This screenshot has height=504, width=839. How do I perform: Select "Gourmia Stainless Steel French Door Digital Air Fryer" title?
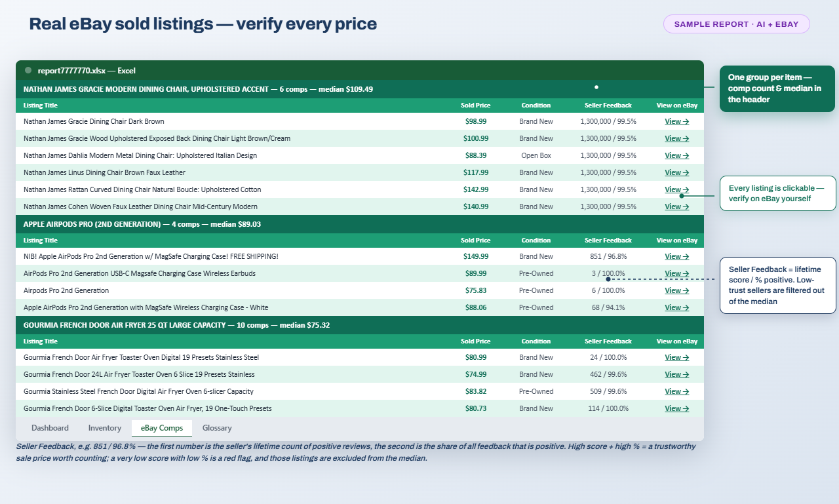tap(138, 391)
